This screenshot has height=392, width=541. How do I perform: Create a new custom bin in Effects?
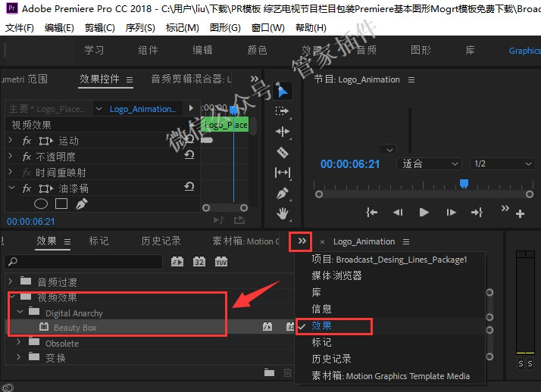[x=269, y=372]
